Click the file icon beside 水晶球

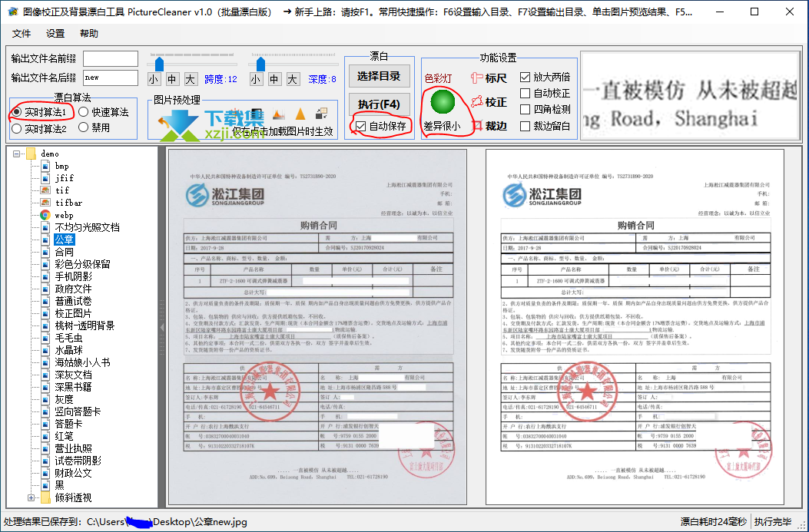point(45,351)
